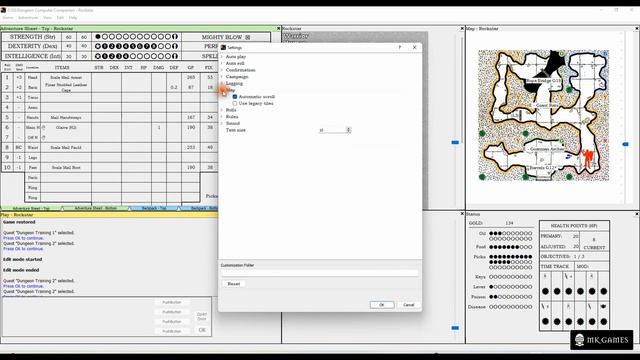640x360 pixels.
Task: Click the Barrels G12 map label
Action: click(x=543, y=168)
